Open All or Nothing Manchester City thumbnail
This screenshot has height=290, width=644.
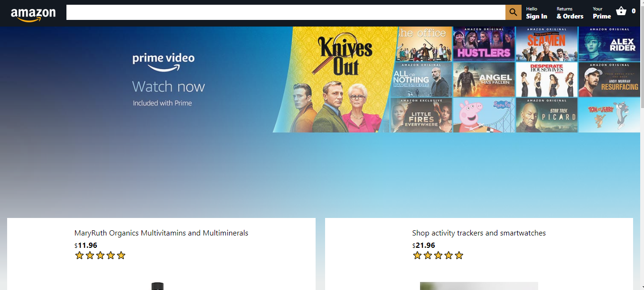click(x=421, y=79)
